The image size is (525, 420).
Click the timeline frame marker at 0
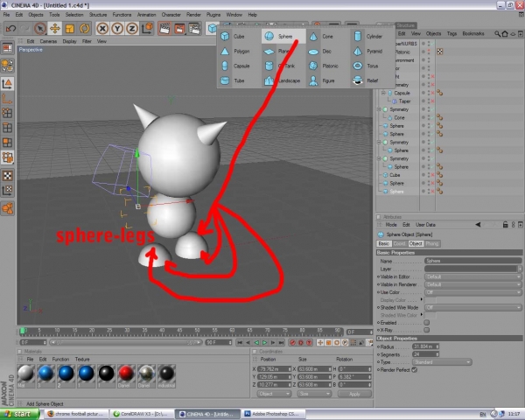click(x=23, y=332)
